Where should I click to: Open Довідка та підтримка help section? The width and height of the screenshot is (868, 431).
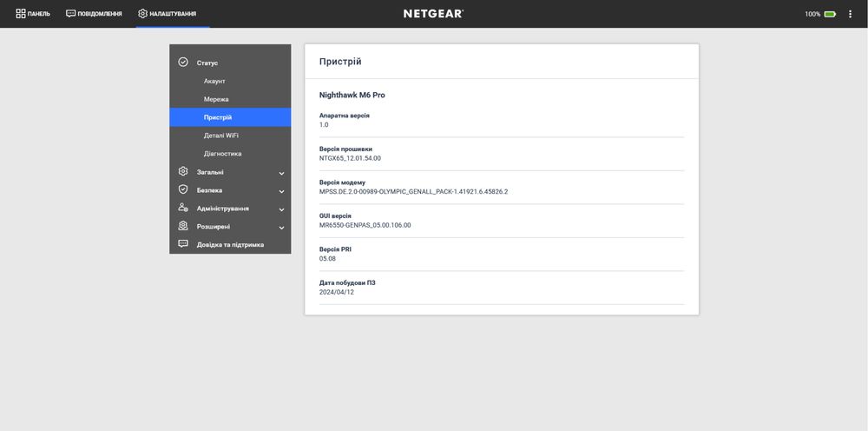[230, 245]
